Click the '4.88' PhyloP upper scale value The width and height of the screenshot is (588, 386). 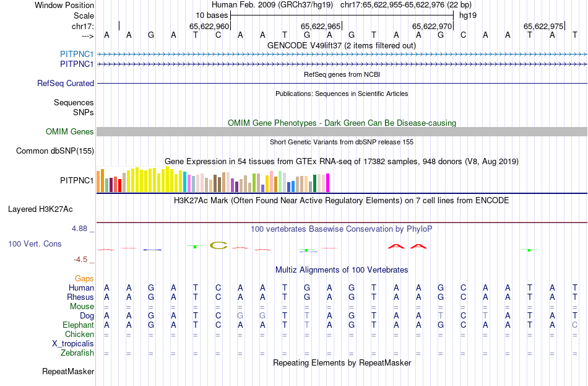pos(79,228)
